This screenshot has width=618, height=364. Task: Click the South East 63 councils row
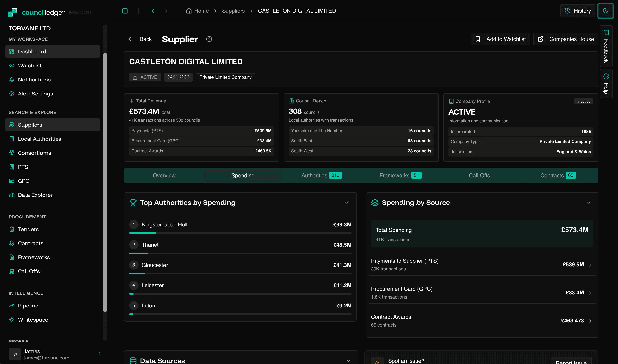pos(361,141)
